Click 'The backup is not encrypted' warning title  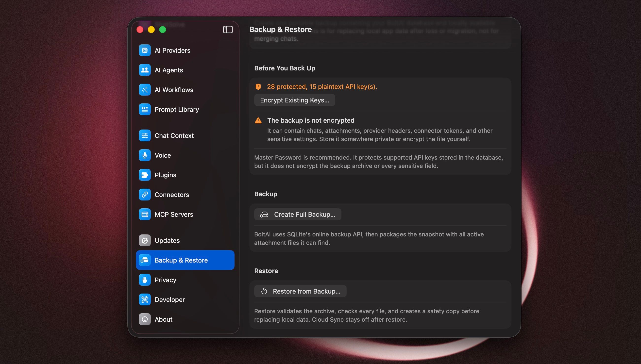(x=311, y=120)
